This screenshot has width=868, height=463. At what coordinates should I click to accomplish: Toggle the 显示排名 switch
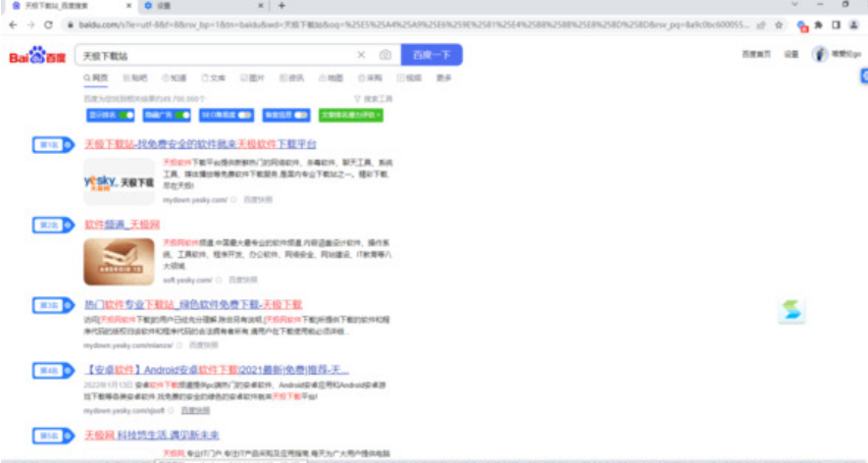coord(127,115)
